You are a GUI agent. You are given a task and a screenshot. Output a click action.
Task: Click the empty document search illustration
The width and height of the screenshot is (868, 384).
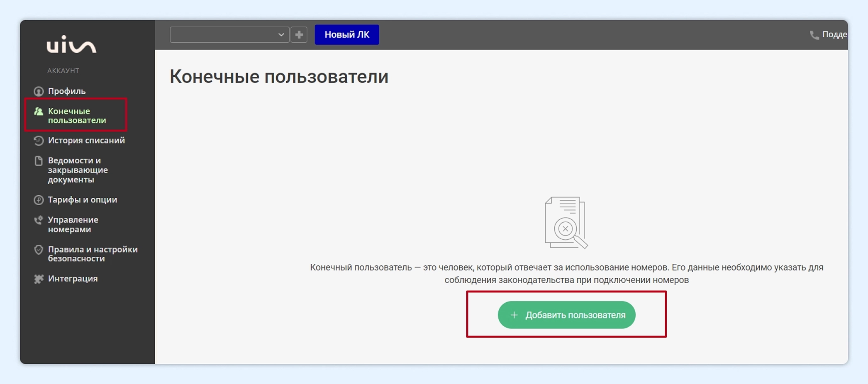pyautogui.click(x=566, y=223)
